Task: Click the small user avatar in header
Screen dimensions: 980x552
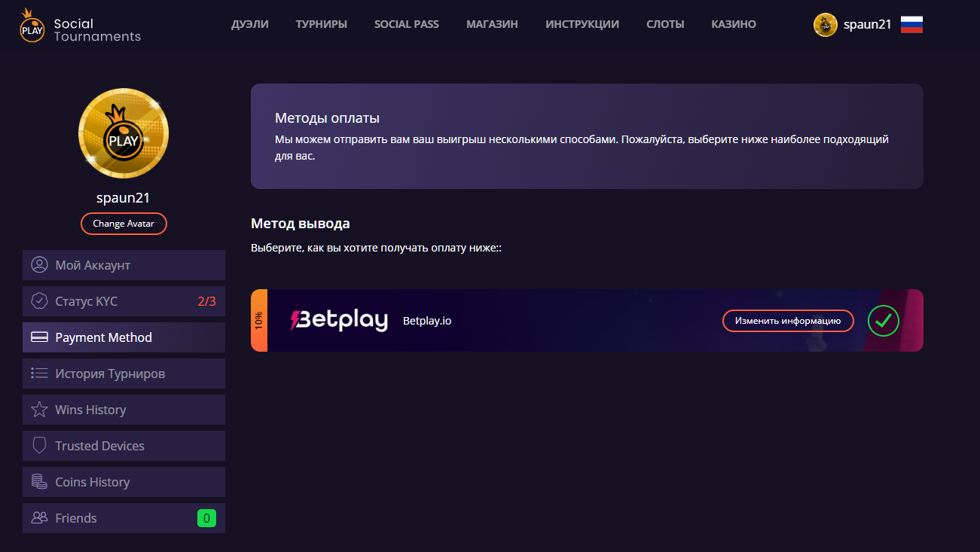Action: (825, 25)
